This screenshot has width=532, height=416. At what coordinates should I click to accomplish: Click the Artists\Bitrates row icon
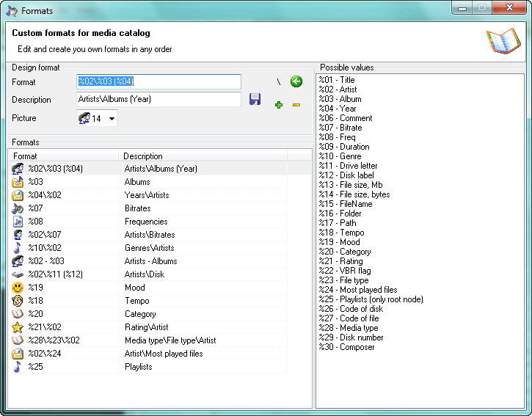coord(18,235)
